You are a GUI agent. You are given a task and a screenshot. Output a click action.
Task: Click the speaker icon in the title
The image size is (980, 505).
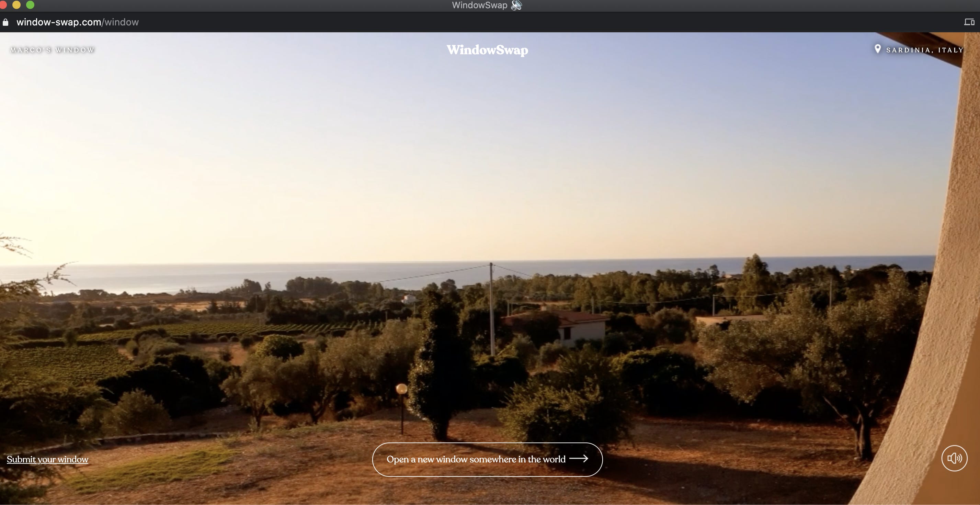pyautogui.click(x=516, y=5)
